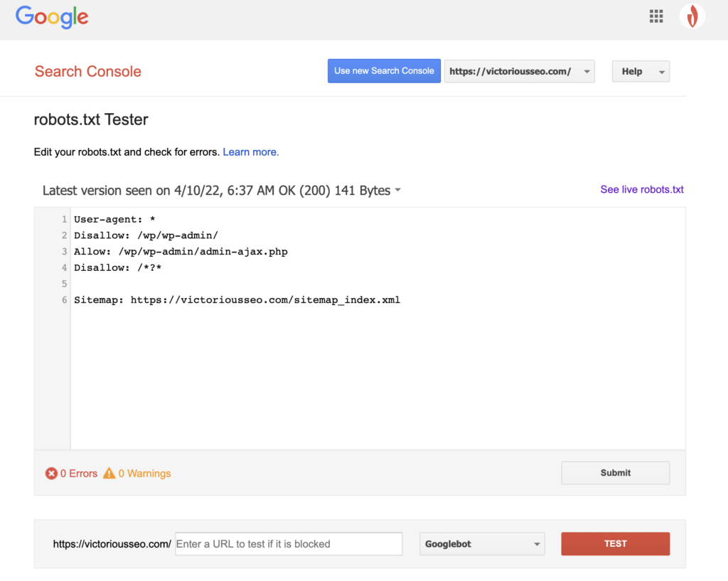Open the Learn more link

click(250, 151)
